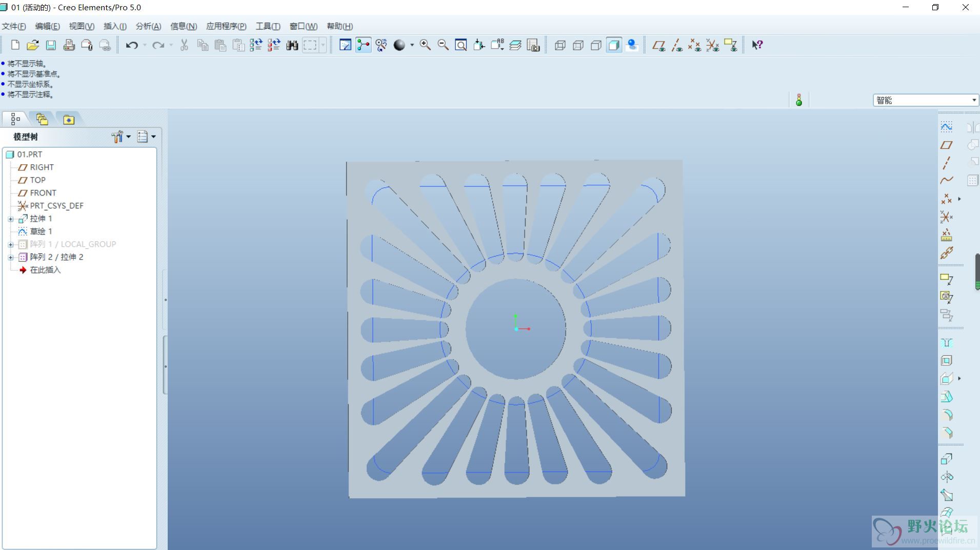Switch to the favorites navigator tab
This screenshot has width=980, height=550.
pos(69,119)
